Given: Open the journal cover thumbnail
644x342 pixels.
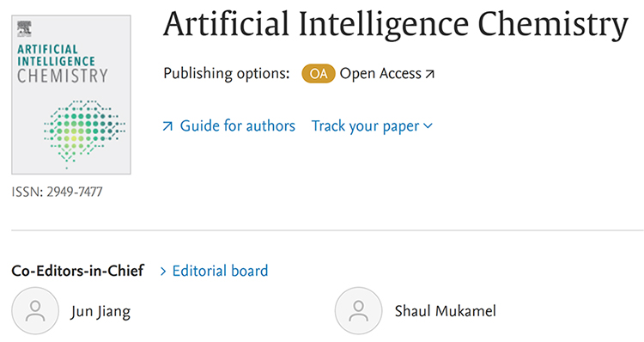Looking at the screenshot, I should coord(71,95).
